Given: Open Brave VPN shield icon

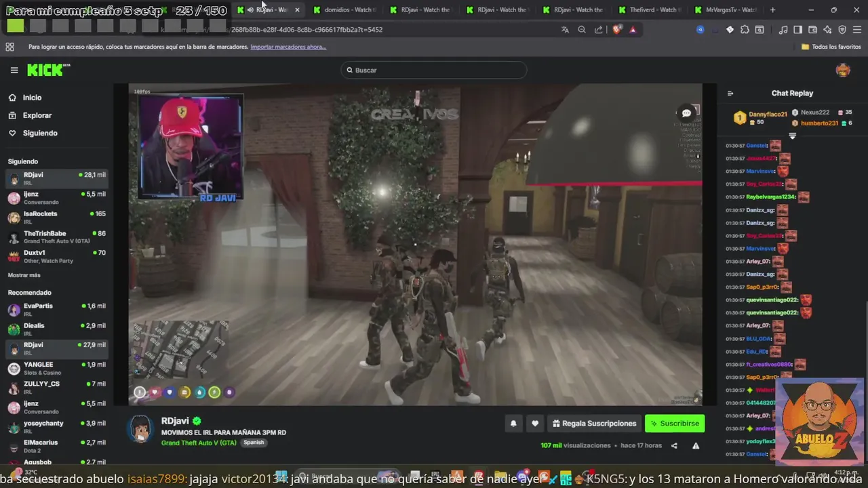Looking at the screenshot, I should (842, 30).
